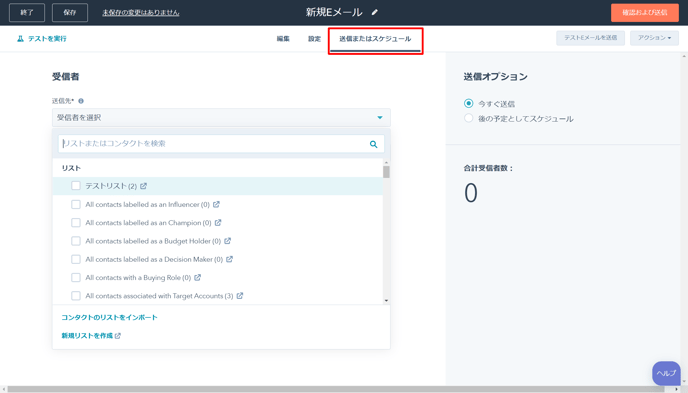The image size is (688, 393).
Task: Click the orange 確認および送信 button
Action: click(645, 12)
